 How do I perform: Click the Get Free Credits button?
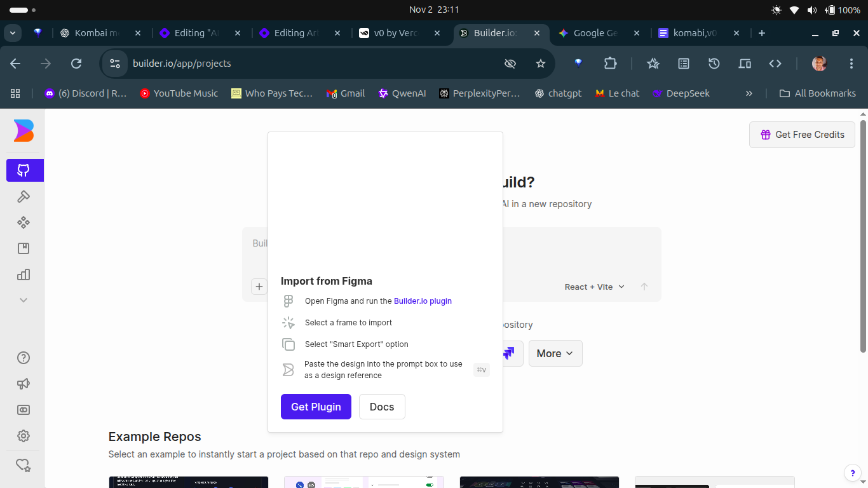(802, 135)
